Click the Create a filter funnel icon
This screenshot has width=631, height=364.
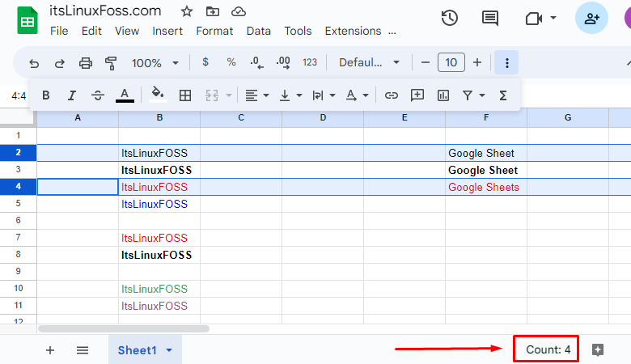tap(468, 95)
